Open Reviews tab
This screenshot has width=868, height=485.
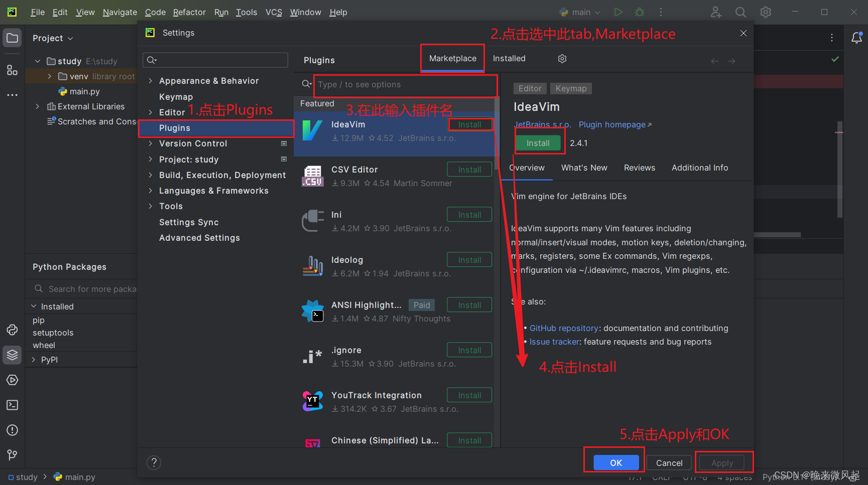click(x=640, y=168)
